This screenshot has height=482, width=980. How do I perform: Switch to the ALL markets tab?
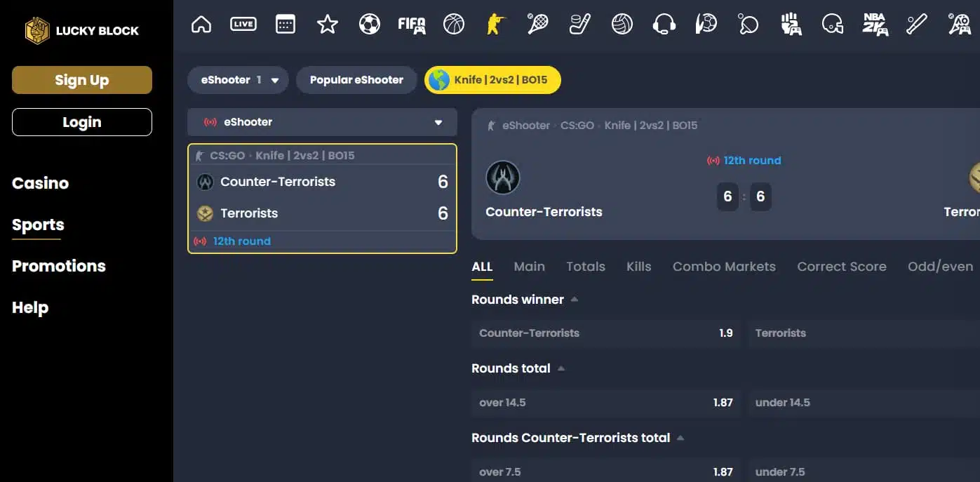coord(482,267)
